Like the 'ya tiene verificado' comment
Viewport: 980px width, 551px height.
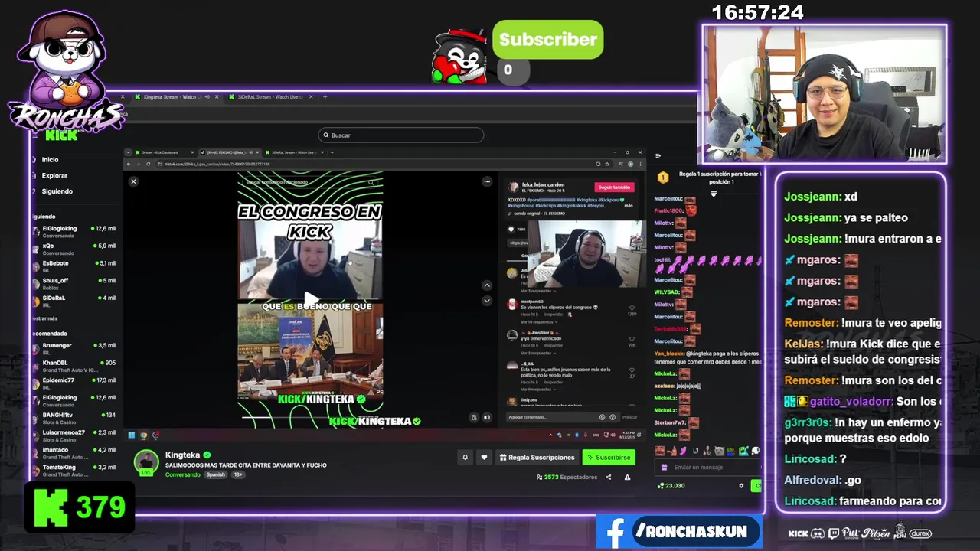(632, 339)
